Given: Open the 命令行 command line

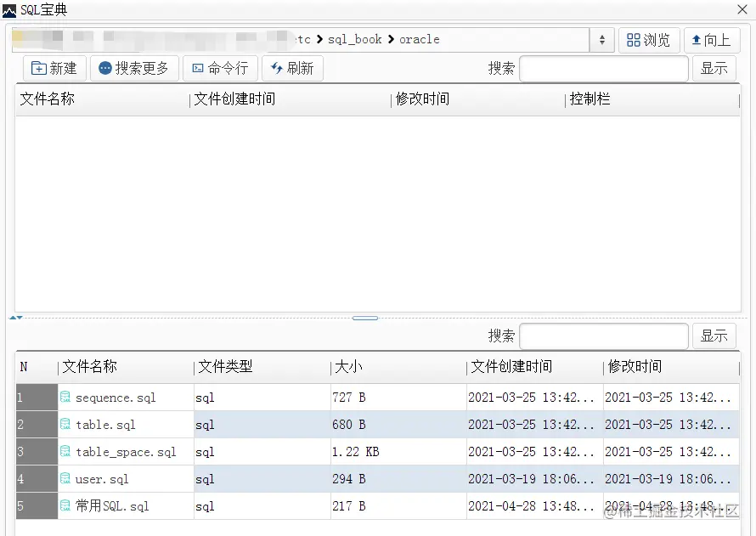Looking at the screenshot, I should point(220,69).
